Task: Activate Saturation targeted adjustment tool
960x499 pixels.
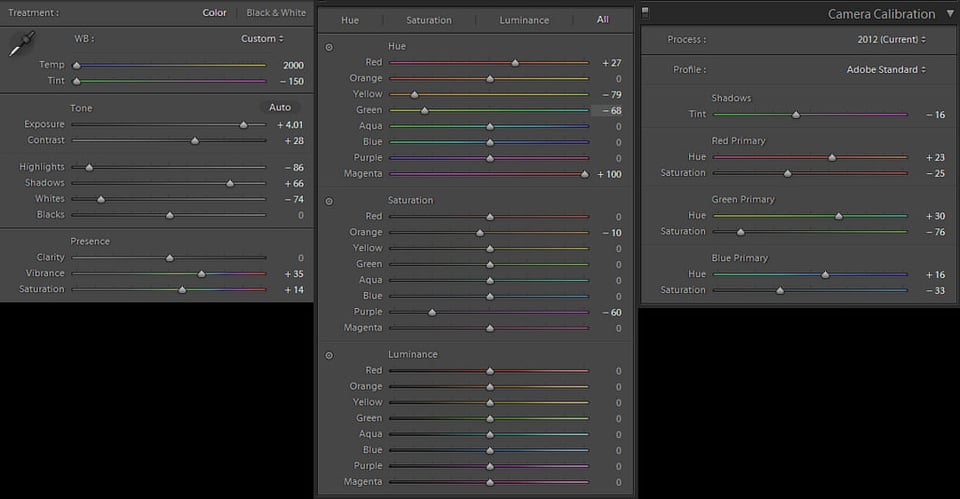Action: [329, 201]
